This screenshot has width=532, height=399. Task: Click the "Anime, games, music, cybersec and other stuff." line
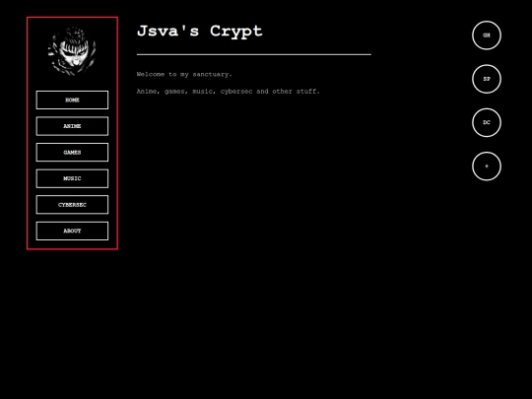tap(228, 92)
